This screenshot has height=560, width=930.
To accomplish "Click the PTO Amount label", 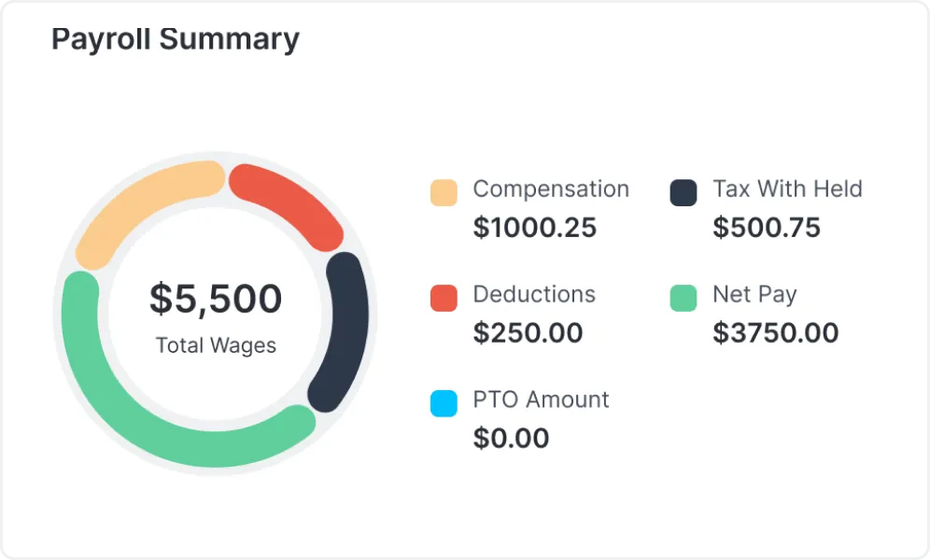I will point(541,399).
